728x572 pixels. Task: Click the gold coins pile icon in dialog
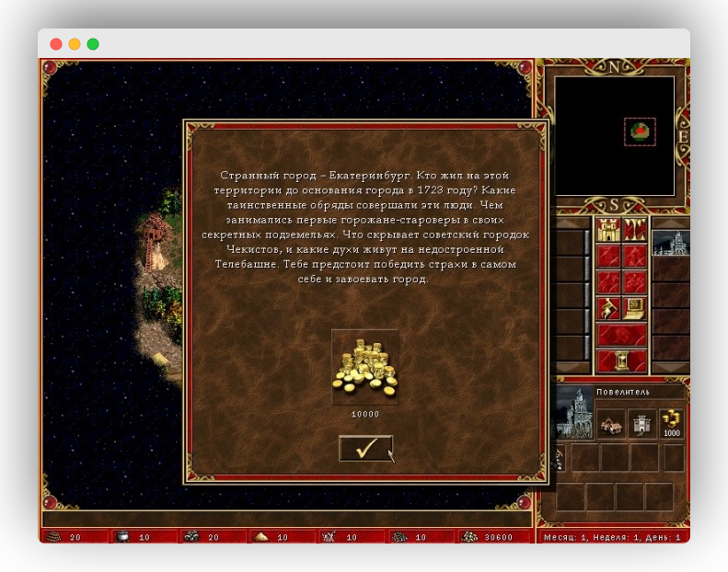365,368
